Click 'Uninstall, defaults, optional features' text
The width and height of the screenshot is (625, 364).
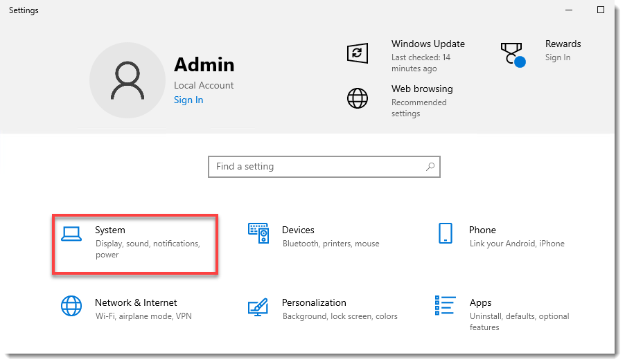[520, 322]
